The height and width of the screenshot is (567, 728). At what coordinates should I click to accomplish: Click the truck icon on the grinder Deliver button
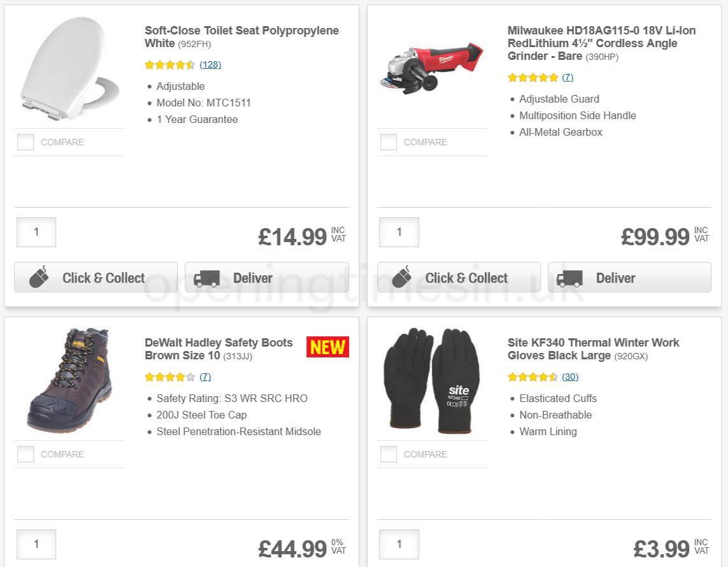[x=569, y=278]
